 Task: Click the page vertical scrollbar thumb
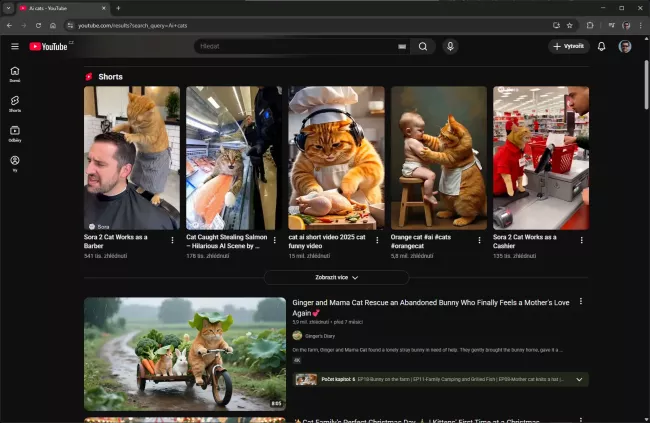click(646, 85)
